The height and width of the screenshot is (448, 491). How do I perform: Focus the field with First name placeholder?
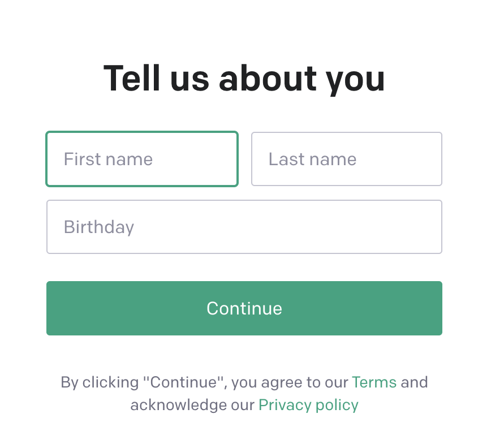pos(141,159)
